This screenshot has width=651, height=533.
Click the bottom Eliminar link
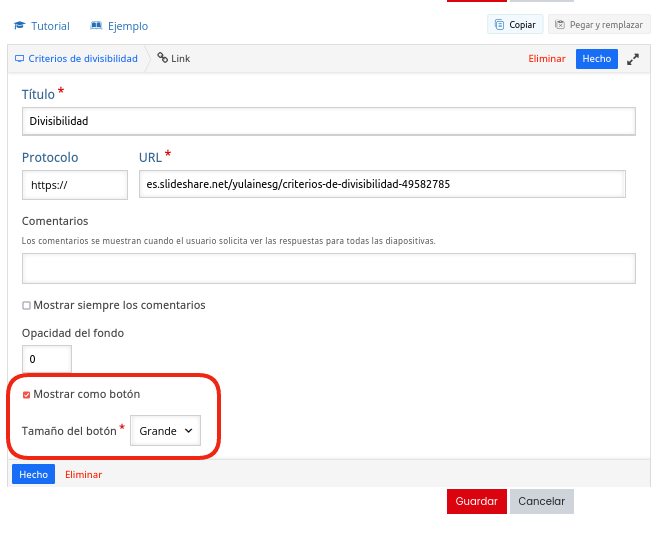tap(83, 474)
